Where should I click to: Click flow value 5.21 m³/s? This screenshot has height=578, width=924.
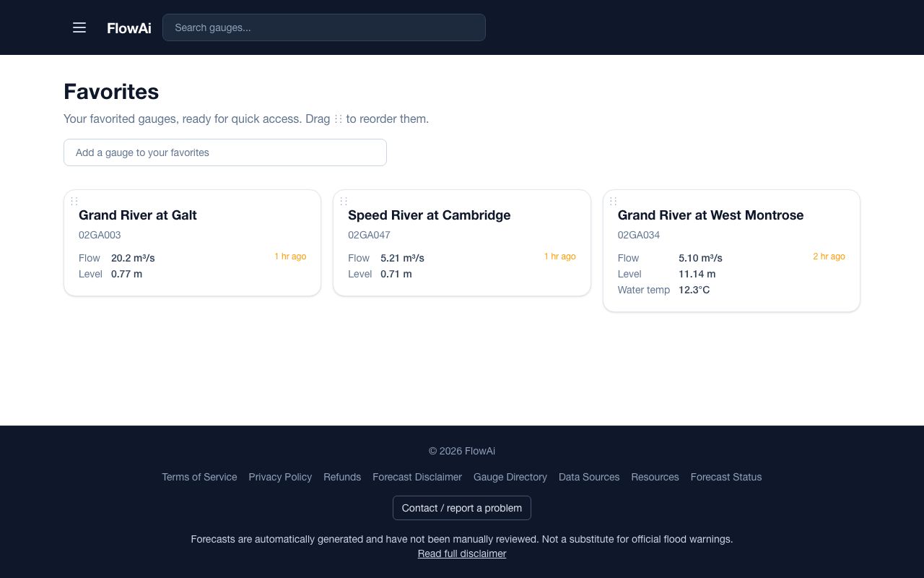click(x=402, y=258)
